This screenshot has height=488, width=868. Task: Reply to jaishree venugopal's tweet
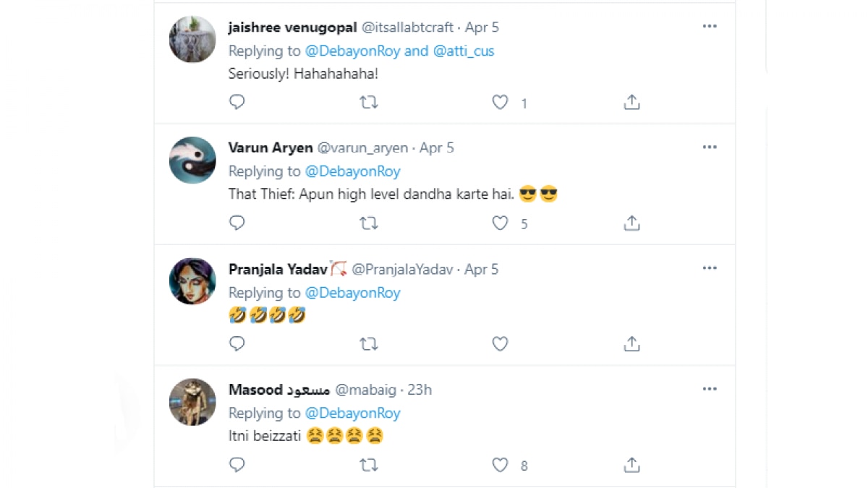tap(237, 103)
